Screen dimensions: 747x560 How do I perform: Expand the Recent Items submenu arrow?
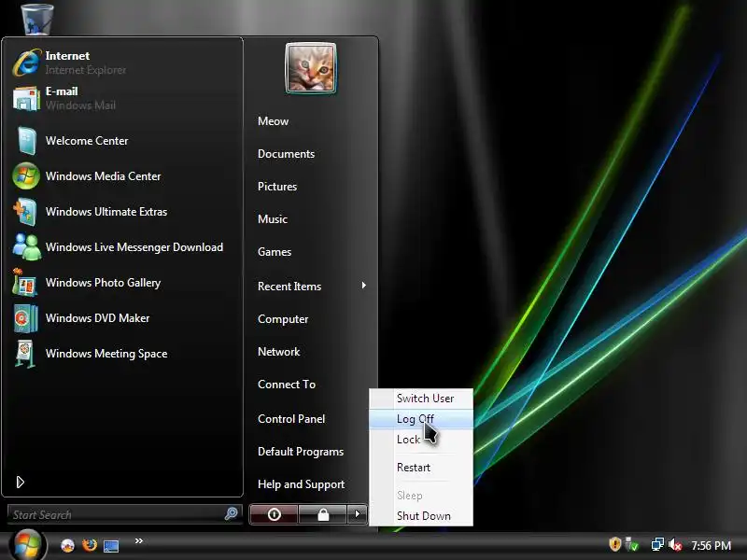(364, 286)
